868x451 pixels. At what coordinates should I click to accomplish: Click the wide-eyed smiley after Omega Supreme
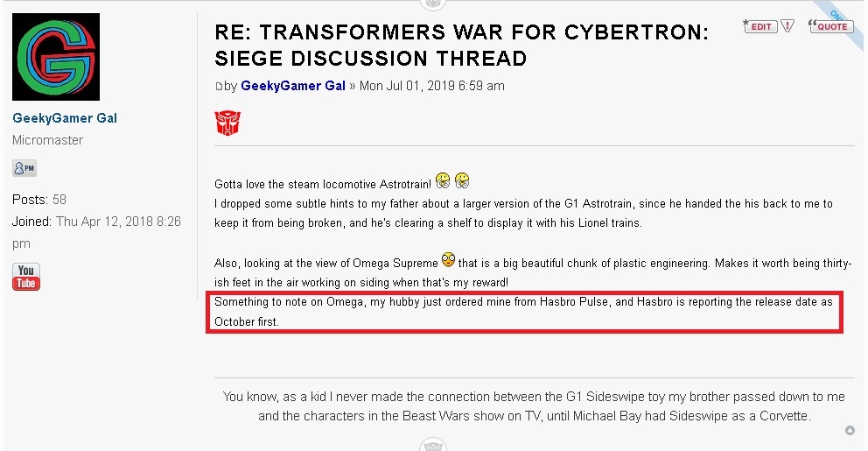pos(448,260)
